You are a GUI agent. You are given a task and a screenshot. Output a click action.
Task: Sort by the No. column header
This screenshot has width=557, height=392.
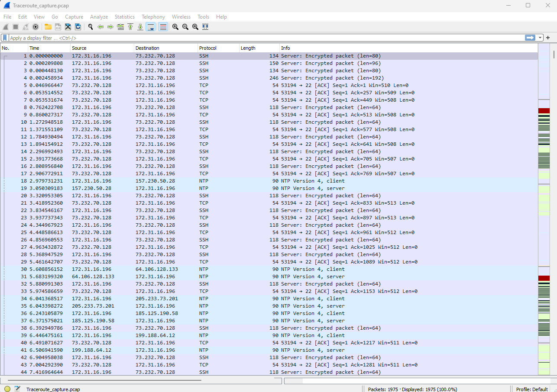14,48
